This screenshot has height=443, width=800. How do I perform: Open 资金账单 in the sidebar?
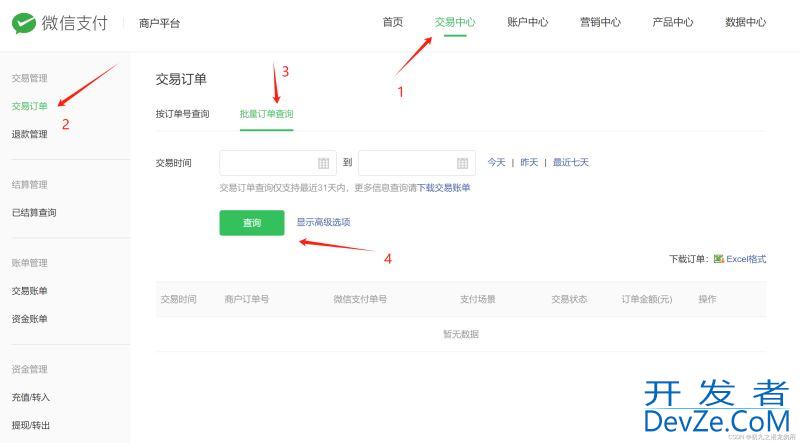30,319
